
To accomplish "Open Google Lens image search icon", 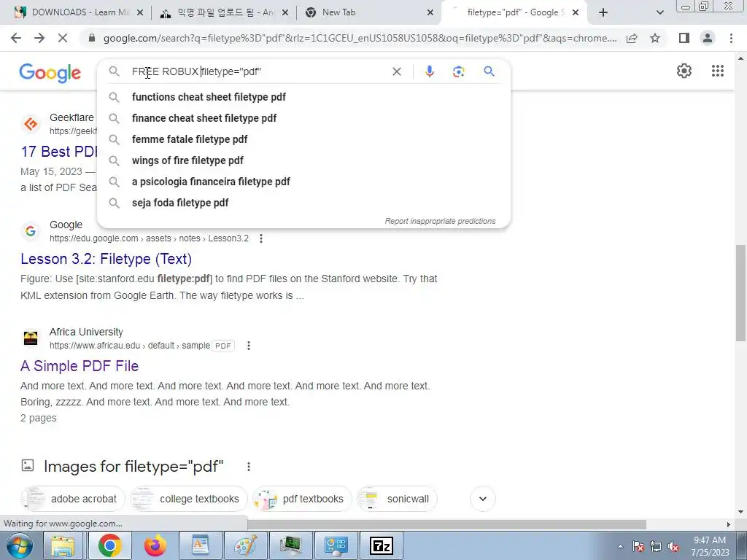I will [458, 71].
